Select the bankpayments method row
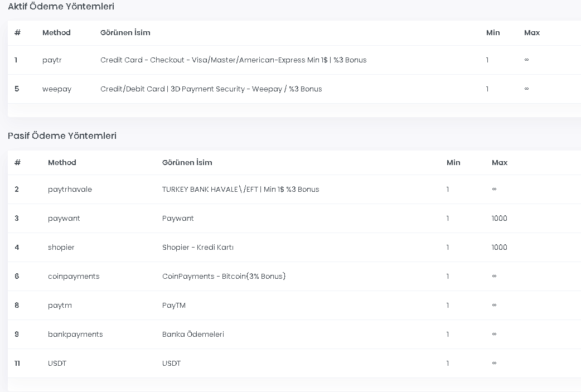This screenshot has height=392, width=581. (294, 334)
